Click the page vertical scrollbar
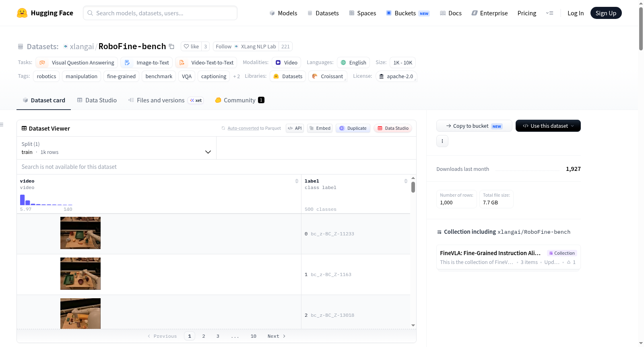644x347 pixels. pyautogui.click(x=641, y=28)
